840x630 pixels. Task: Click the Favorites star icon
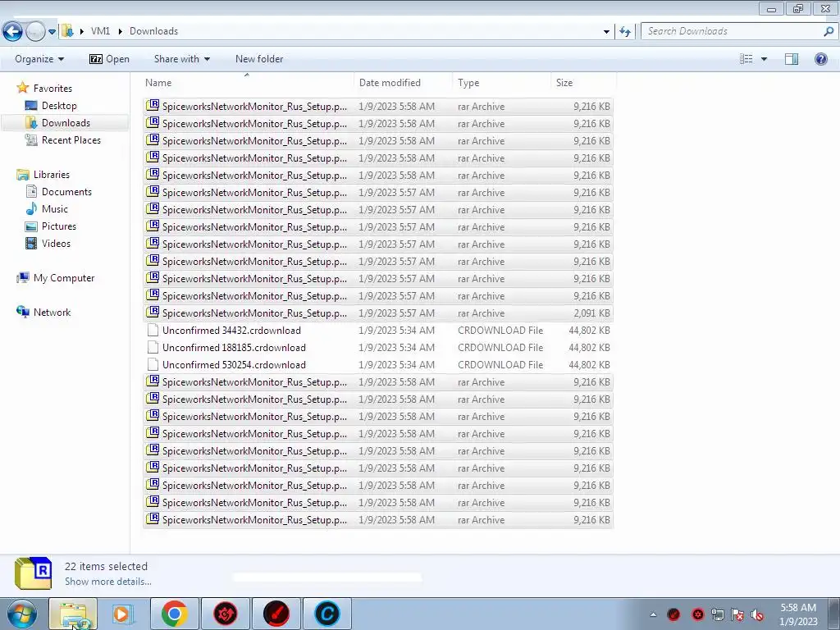coord(22,88)
